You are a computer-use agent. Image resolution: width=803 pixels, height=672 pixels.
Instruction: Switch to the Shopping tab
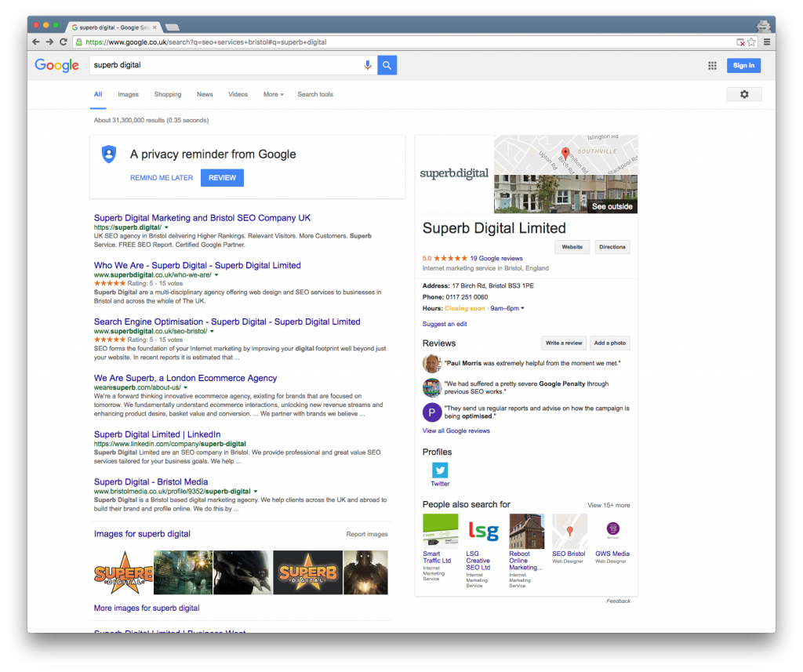point(168,94)
